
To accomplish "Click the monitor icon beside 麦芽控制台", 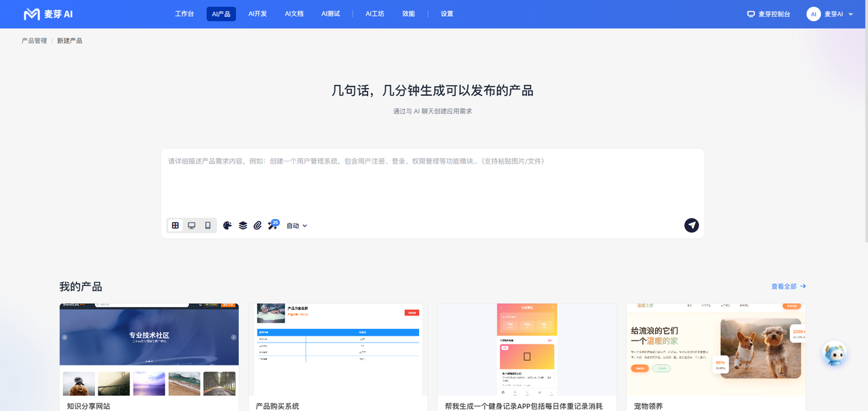I will 751,14.
